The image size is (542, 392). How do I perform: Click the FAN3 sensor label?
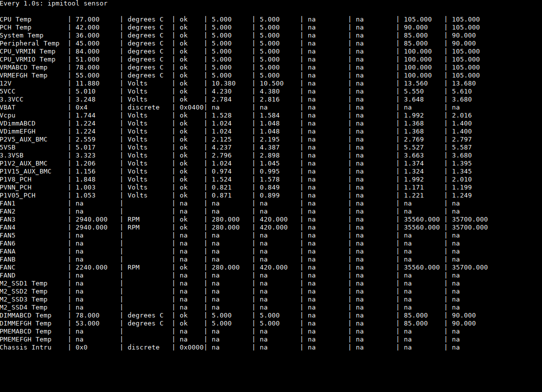pyautogui.click(x=8, y=219)
